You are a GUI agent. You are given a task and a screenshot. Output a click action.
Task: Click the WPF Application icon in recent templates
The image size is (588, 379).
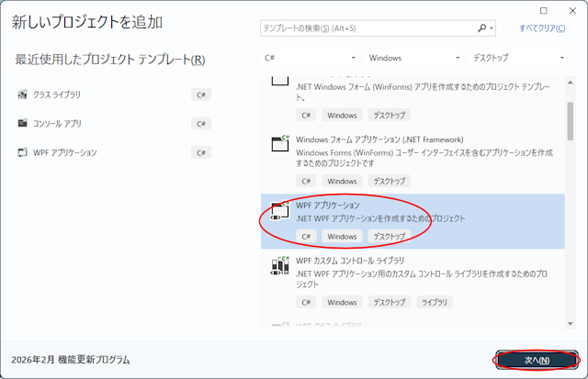(x=23, y=152)
